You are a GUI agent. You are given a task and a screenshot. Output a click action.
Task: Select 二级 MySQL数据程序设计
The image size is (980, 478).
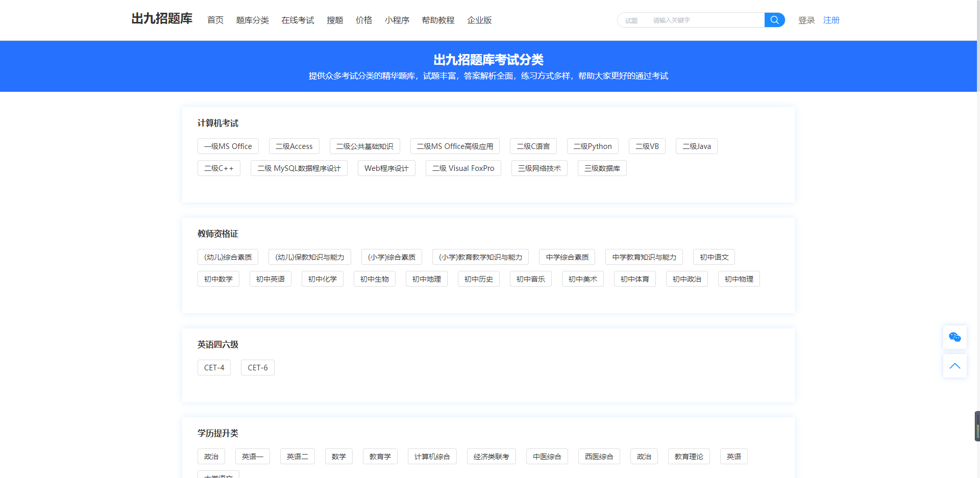pos(299,168)
